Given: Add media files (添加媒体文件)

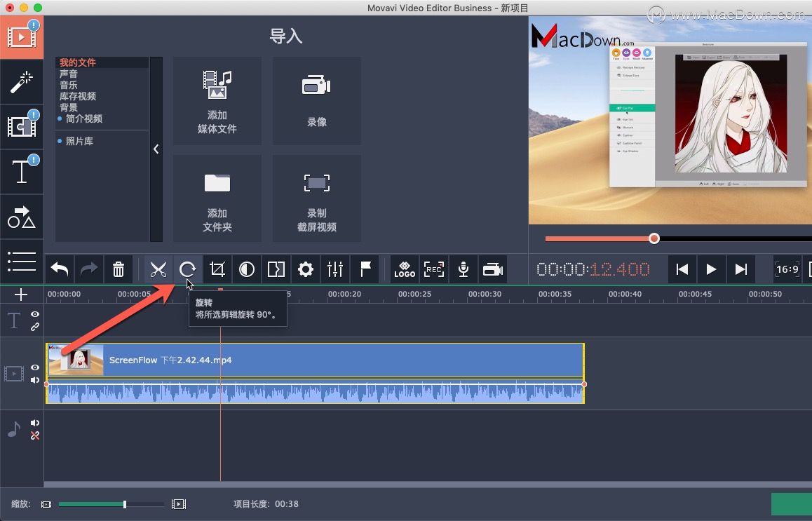Looking at the screenshot, I should (217, 101).
